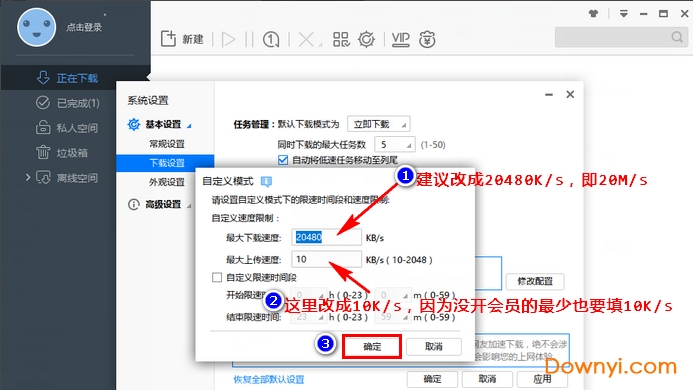
Task: Open the scheduled task clock icon
Action: point(271,40)
